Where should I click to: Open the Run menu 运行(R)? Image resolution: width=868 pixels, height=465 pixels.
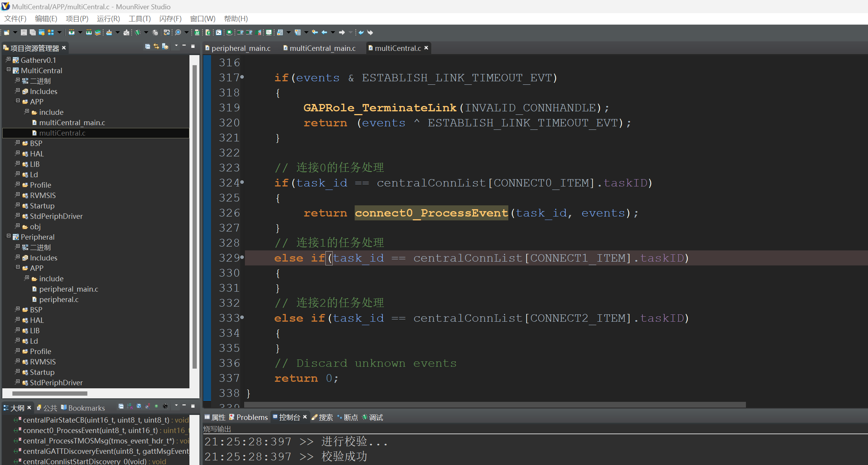pos(108,18)
